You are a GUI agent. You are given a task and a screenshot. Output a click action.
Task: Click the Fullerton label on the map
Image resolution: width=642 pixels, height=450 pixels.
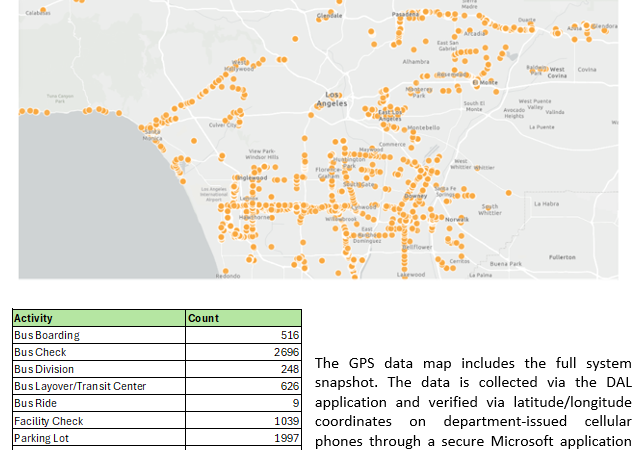pos(562,257)
